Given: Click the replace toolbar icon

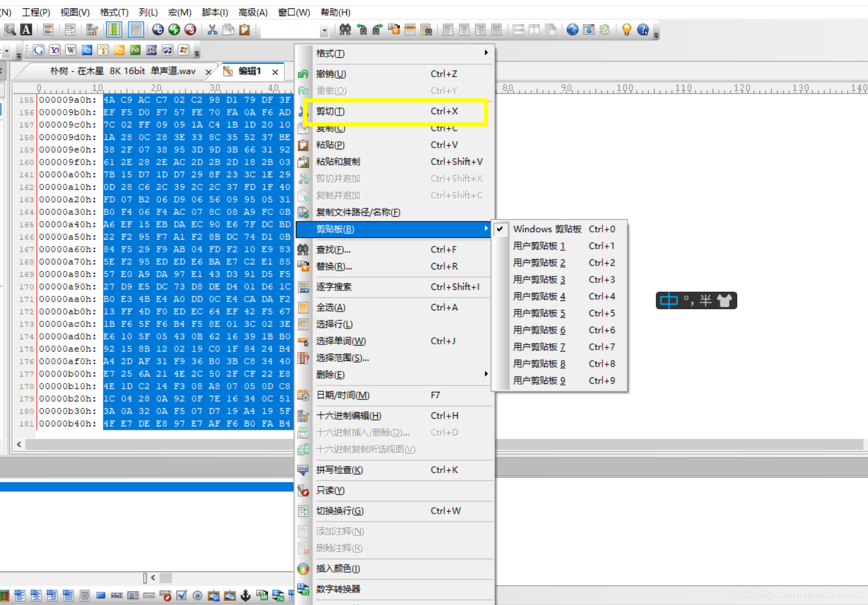Looking at the screenshot, I should [394, 29].
